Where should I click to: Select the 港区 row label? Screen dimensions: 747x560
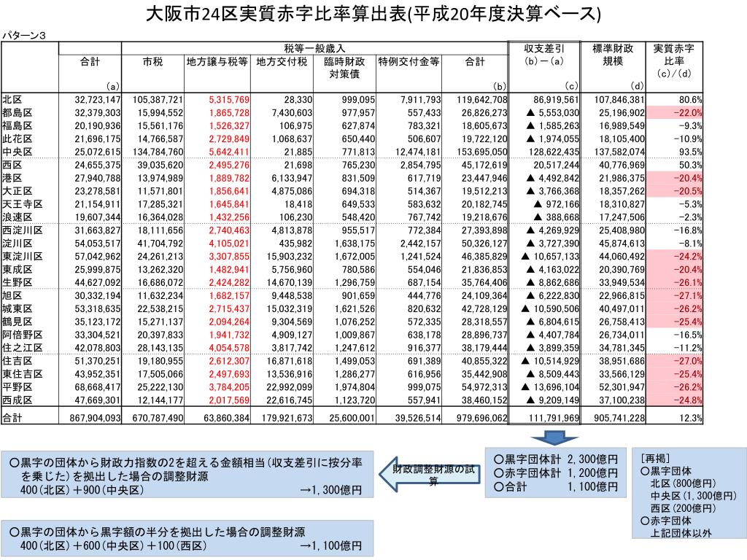(12, 178)
